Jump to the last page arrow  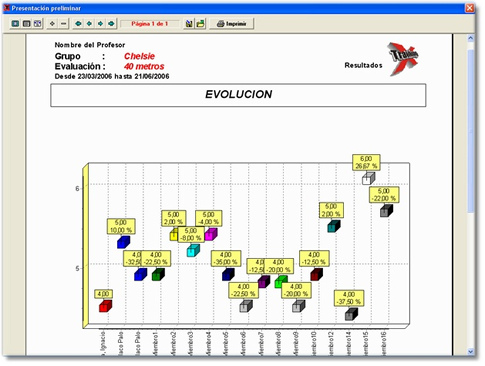[111, 24]
